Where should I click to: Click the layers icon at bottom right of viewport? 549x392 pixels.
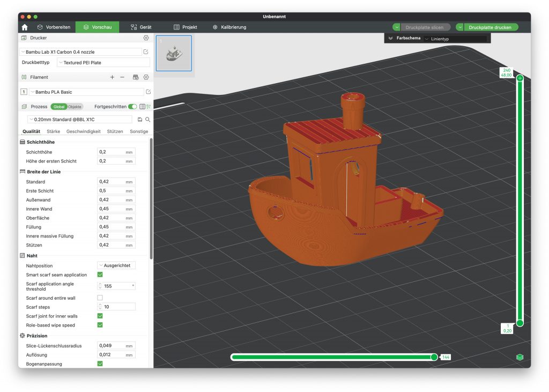coord(520,357)
